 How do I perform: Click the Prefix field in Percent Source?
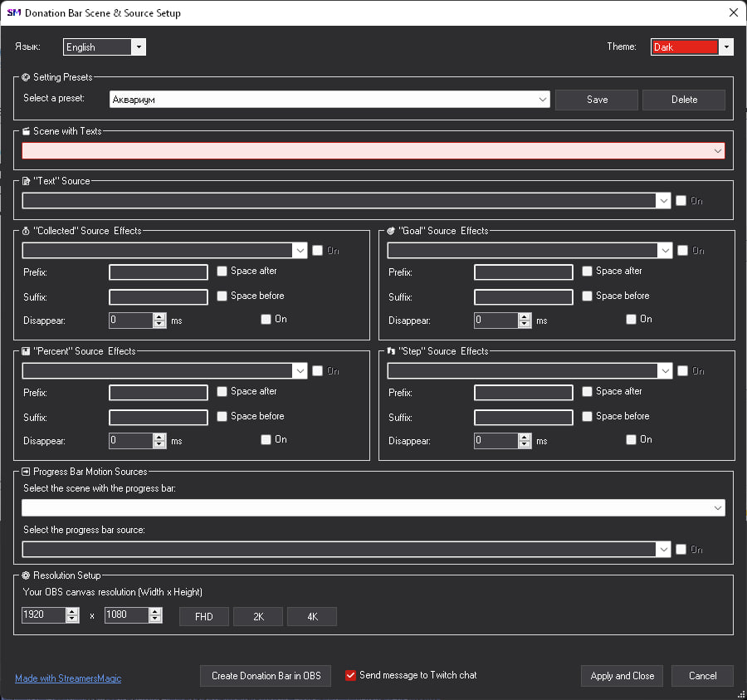click(159, 393)
